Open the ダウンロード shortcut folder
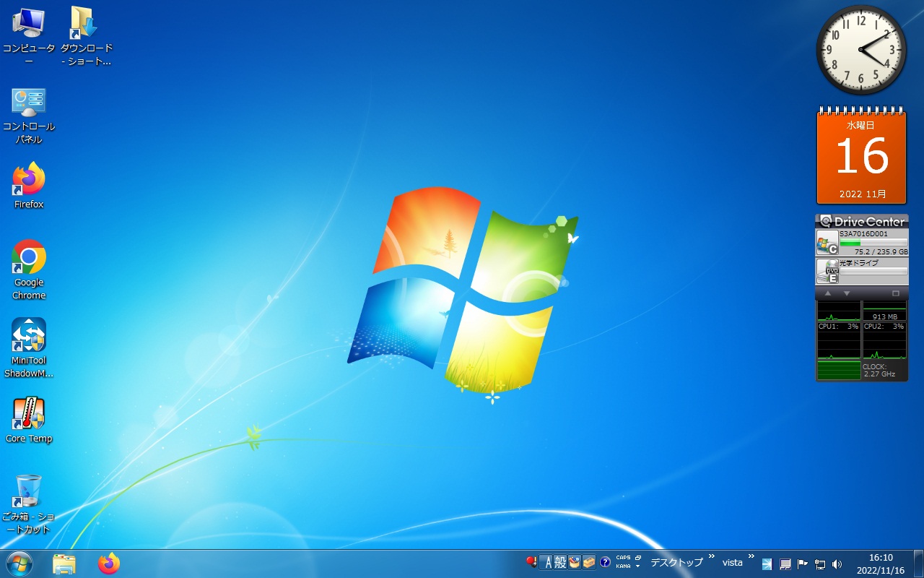The height and width of the screenshot is (578, 924). (x=87, y=36)
